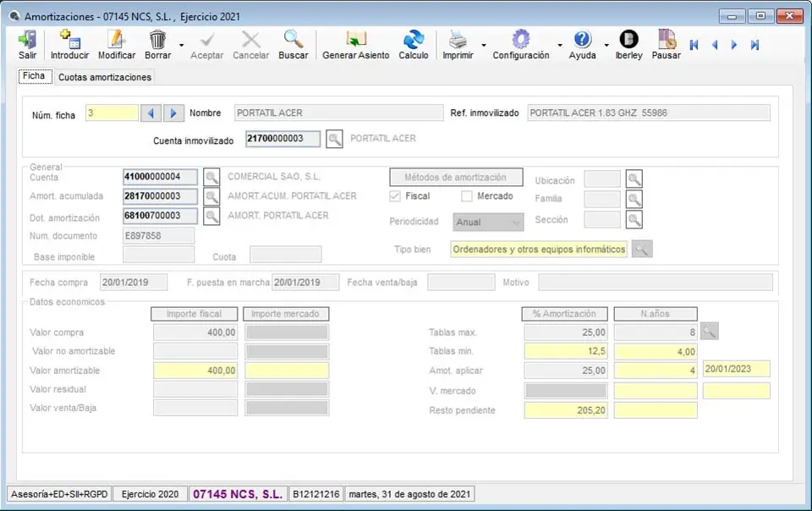Toggle the Fiscal checkbox

(395, 196)
